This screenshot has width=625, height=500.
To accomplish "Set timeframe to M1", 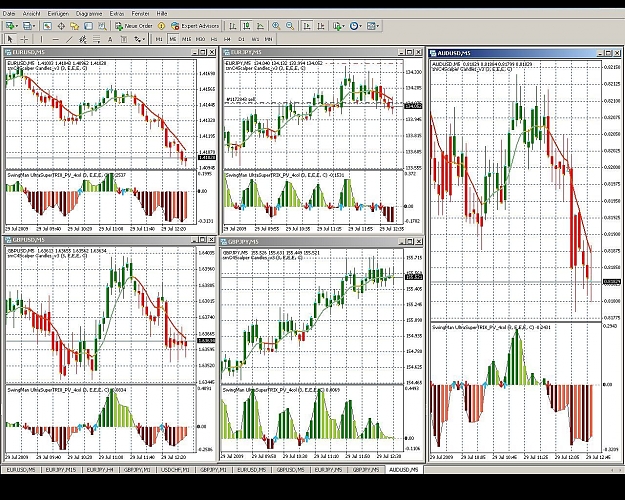I will click(x=159, y=39).
